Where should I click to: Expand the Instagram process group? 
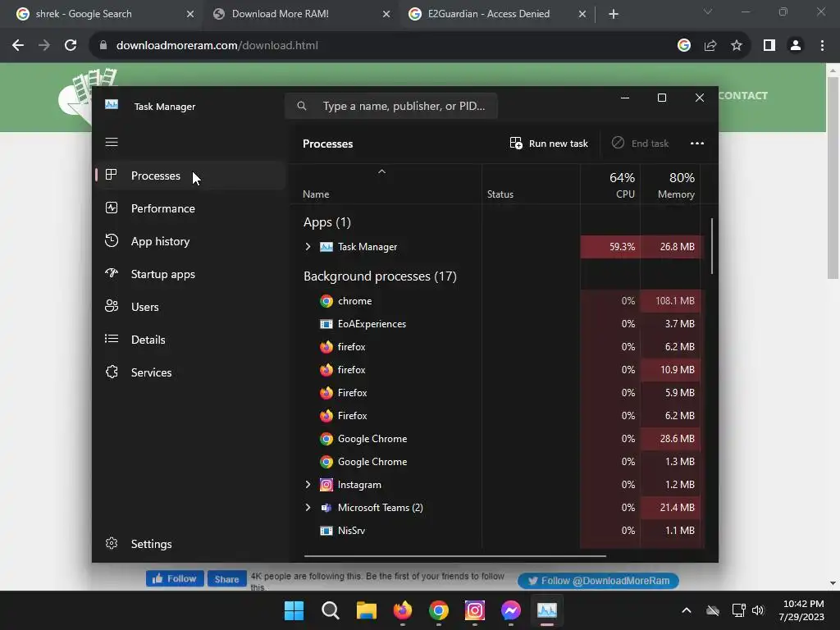point(308,485)
